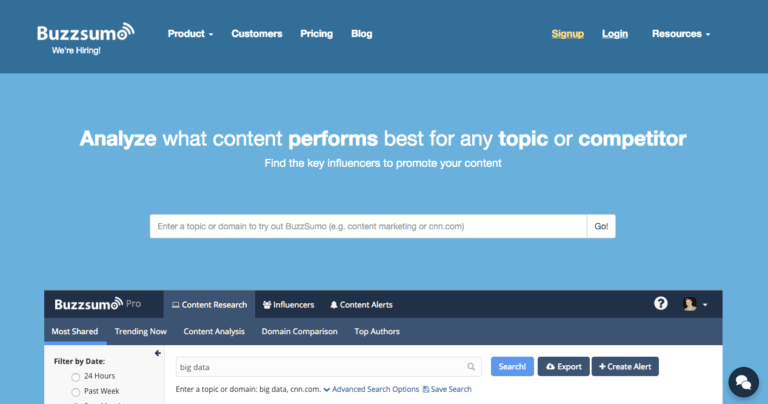Expand the Product dropdown menu
This screenshot has width=768, height=404.
(x=190, y=34)
